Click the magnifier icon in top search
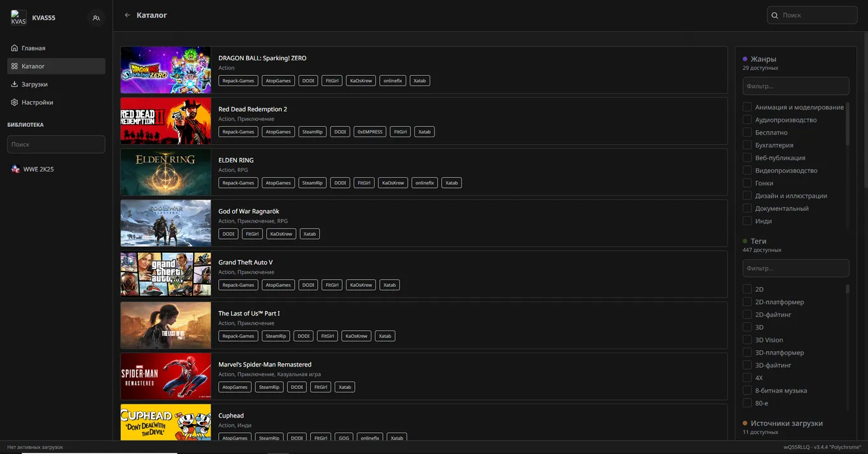The height and width of the screenshot is (454, 868). click(x=775, y=15)
